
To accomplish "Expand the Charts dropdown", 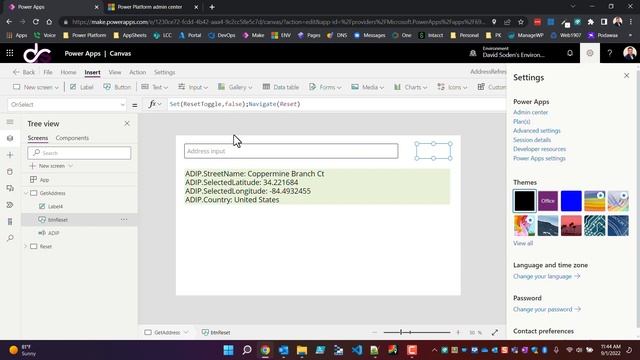I will [425, 87].
